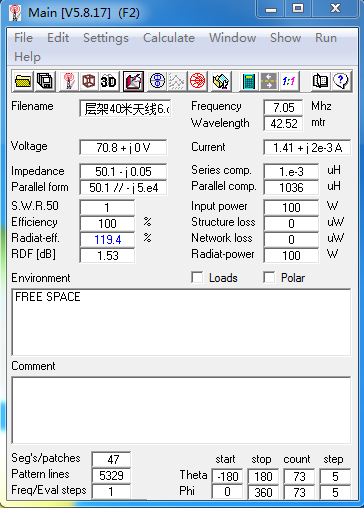
Task: Minimize the Main window
Action: click(x=271, y=9)
